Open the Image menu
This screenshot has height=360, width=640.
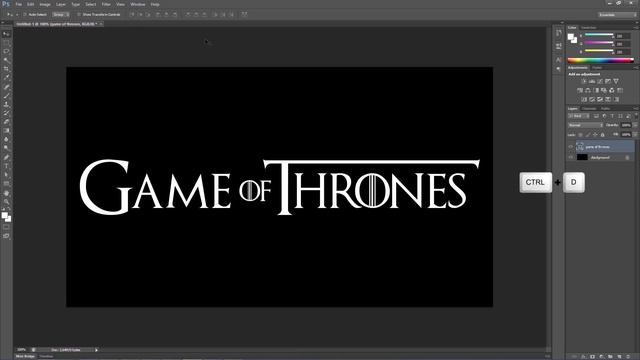45,4
